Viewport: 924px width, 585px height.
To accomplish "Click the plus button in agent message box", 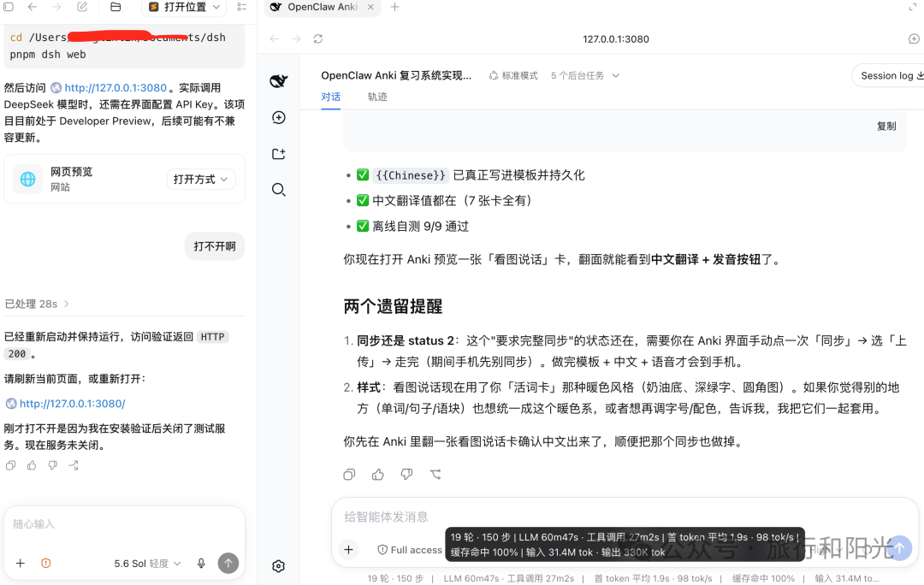I will tap(349, 550).
